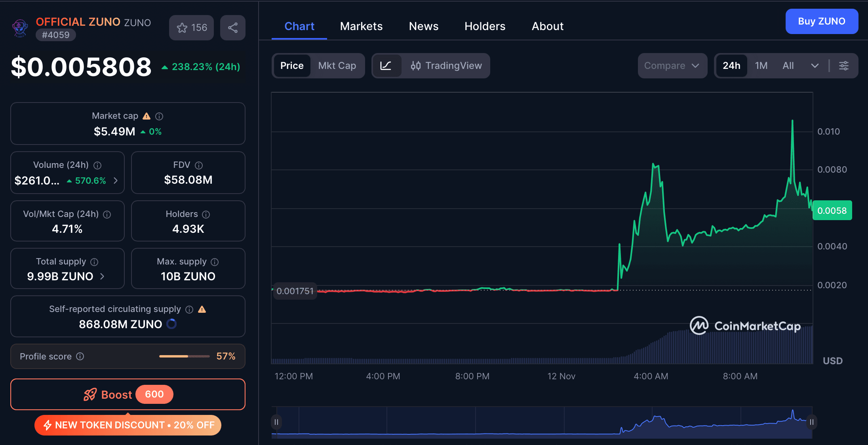The height and width of the screenshot is (445, 868).
Task: Switch timeframe to 1M
Action: (x=761, y=66)
